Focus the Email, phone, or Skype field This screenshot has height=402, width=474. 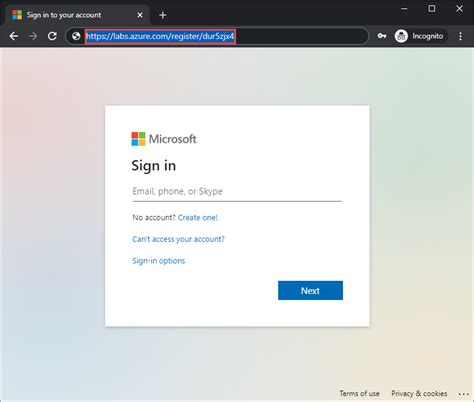pos(237,192)
